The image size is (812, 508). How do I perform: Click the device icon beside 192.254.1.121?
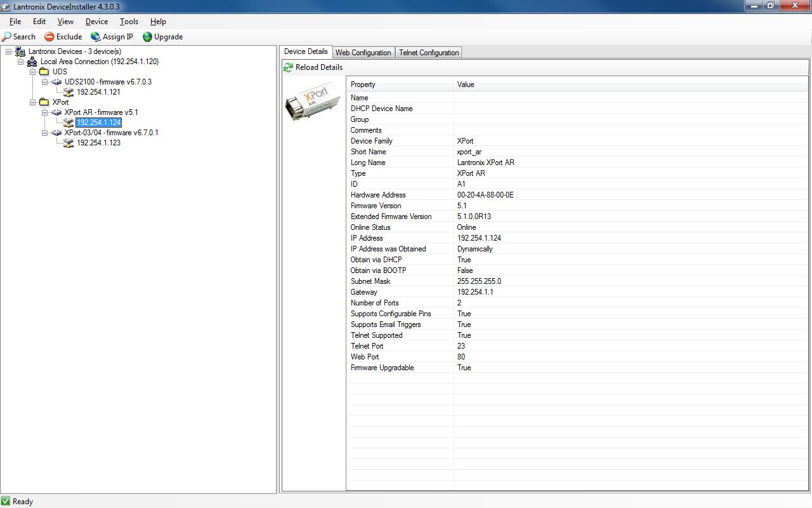pyautogui.click(x=69, y=92)
